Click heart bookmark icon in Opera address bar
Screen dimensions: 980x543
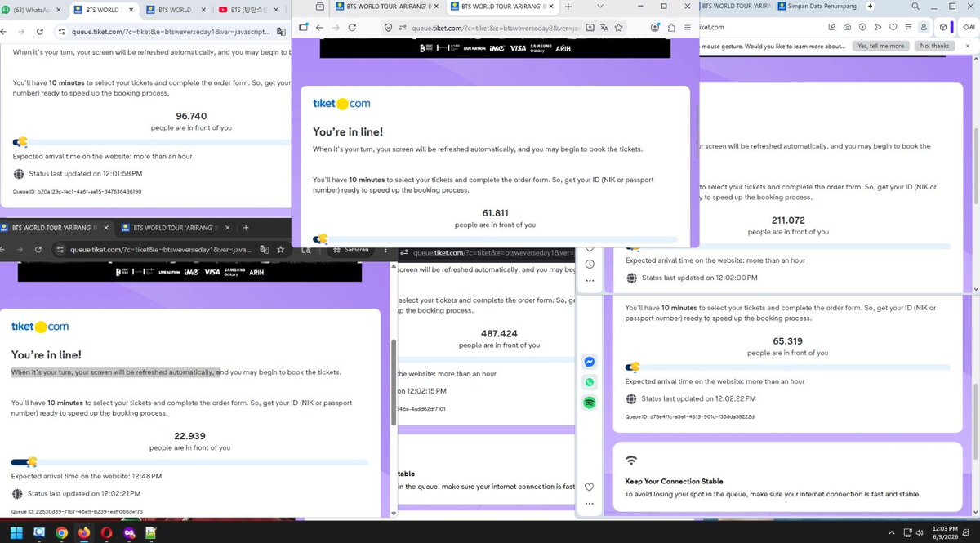coord(893,27)
